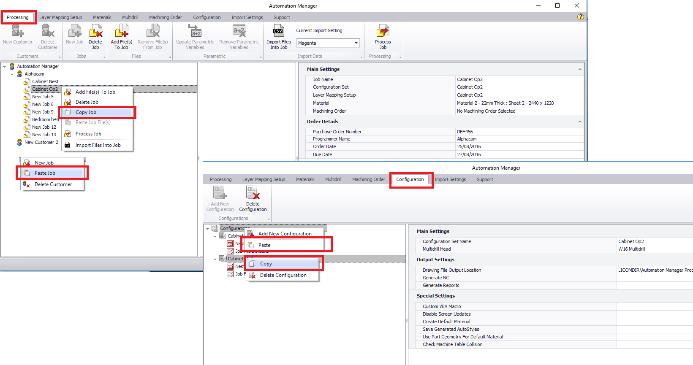
Task: Select the New Job 11 tree item
Action: 44,134
